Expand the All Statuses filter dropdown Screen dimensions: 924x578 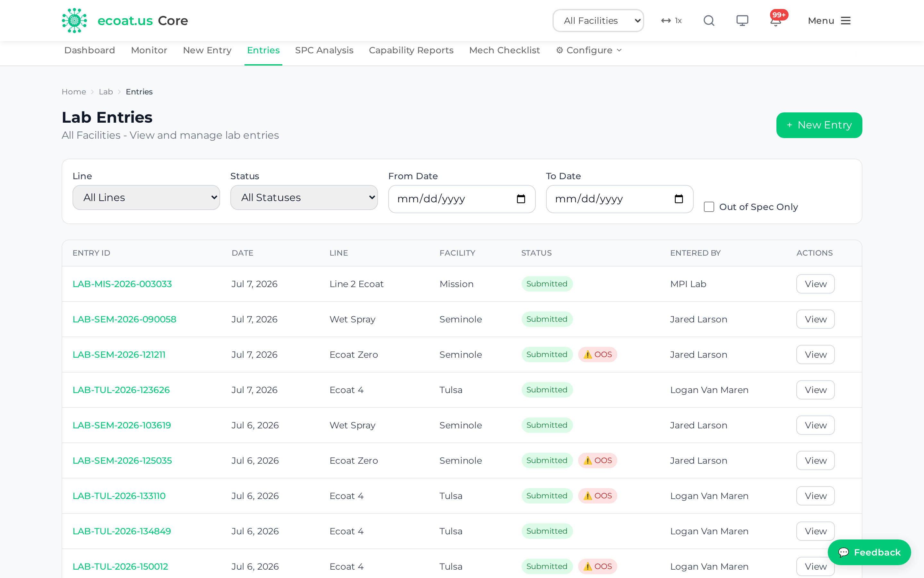coord(304,197)
